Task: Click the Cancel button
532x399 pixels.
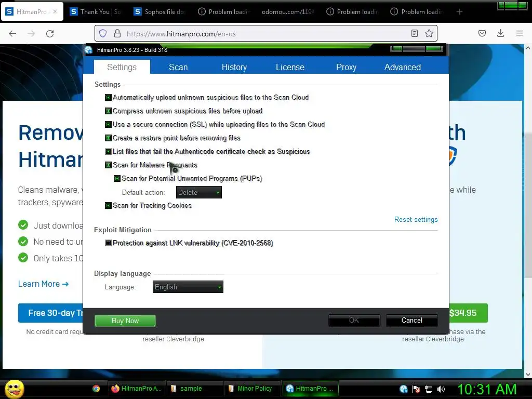Action: point(412,320)
